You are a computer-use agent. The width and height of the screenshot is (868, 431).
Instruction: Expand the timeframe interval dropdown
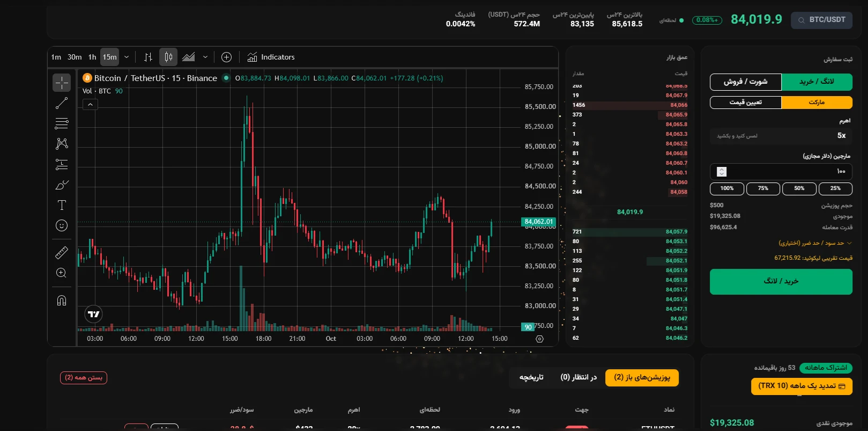(127, 57)
